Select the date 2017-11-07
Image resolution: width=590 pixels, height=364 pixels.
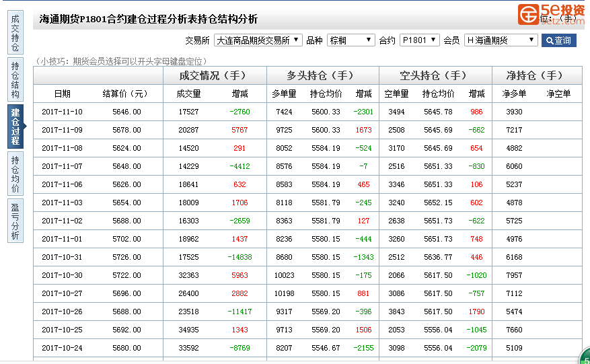click(x=62, y=166)
